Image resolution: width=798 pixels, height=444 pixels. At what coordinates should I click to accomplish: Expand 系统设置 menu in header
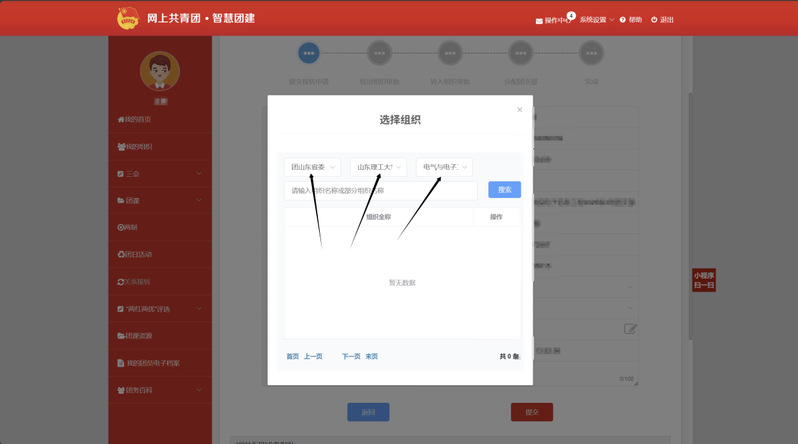tap(596, 20)
